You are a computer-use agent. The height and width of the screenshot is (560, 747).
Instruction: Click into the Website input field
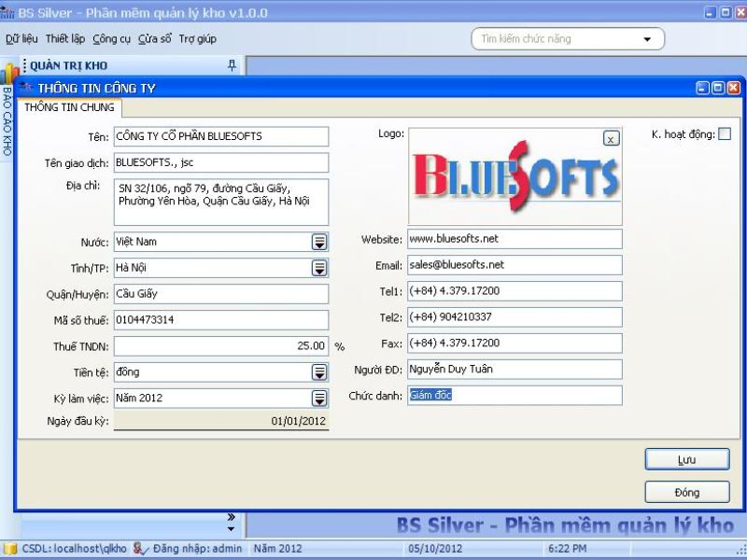pyautogui.click(x=514, y=239)
